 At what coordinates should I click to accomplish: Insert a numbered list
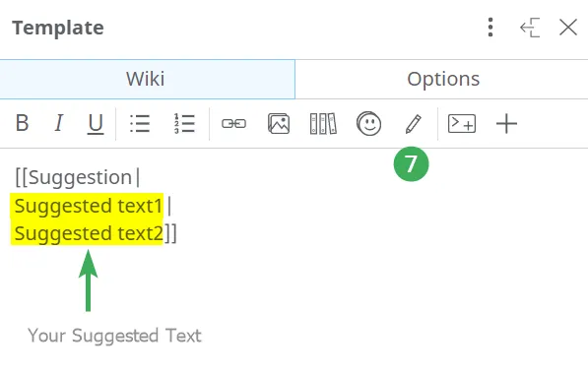184,123
